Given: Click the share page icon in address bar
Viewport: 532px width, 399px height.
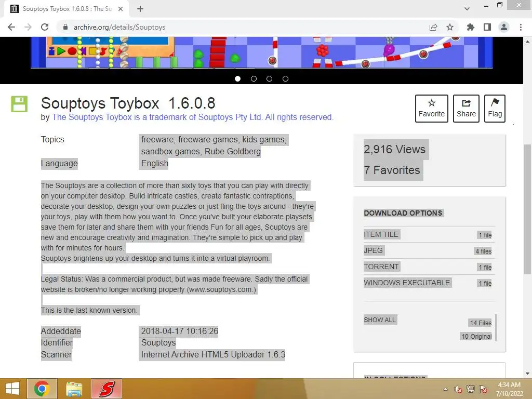Looking at the screenshot, I should point(433,27).
